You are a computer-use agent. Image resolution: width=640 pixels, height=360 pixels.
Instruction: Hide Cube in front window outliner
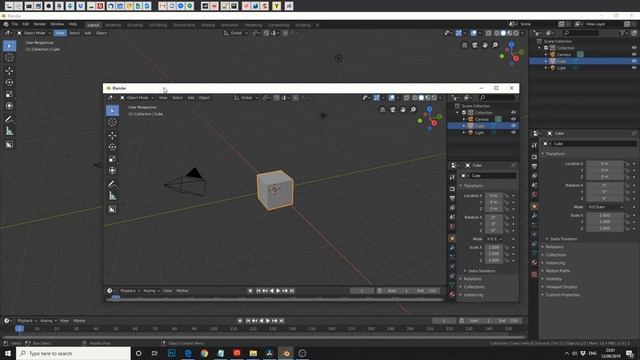513,126
